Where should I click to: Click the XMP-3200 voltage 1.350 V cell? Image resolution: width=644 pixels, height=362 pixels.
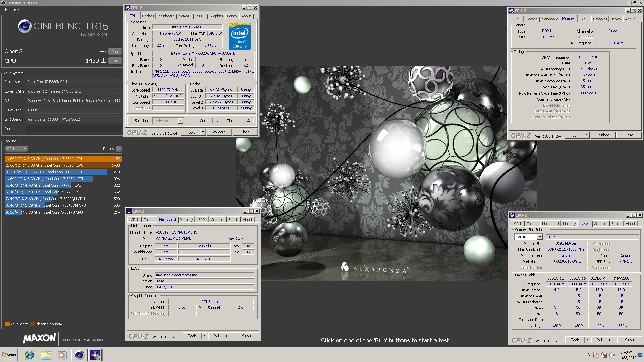[621, 326]
